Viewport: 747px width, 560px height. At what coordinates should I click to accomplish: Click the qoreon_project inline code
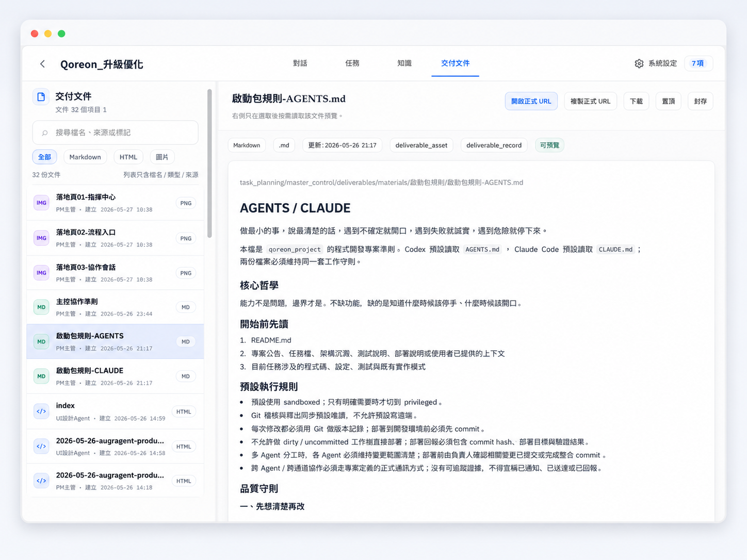(295, 250)
